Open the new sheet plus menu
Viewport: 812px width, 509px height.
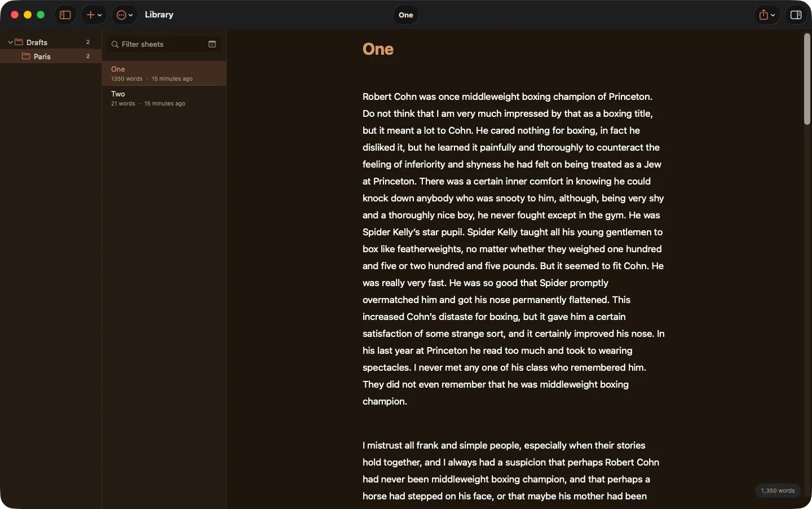(x=94, y=15)
